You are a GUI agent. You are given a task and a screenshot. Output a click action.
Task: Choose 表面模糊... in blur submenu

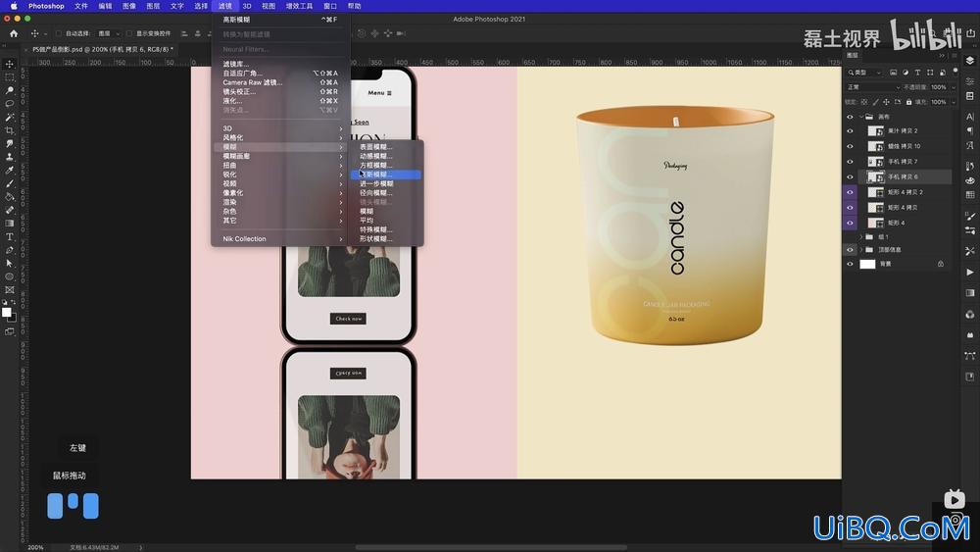pos(385,147)
